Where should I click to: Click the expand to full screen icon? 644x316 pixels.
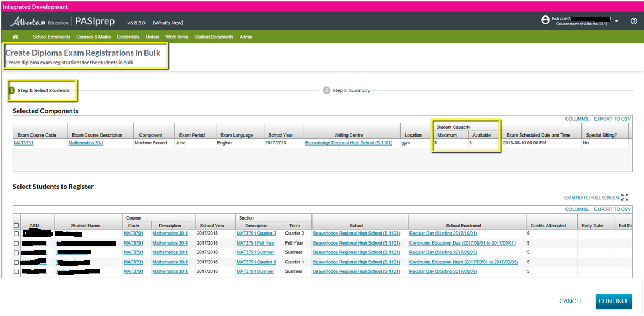(x=625, y=198)
